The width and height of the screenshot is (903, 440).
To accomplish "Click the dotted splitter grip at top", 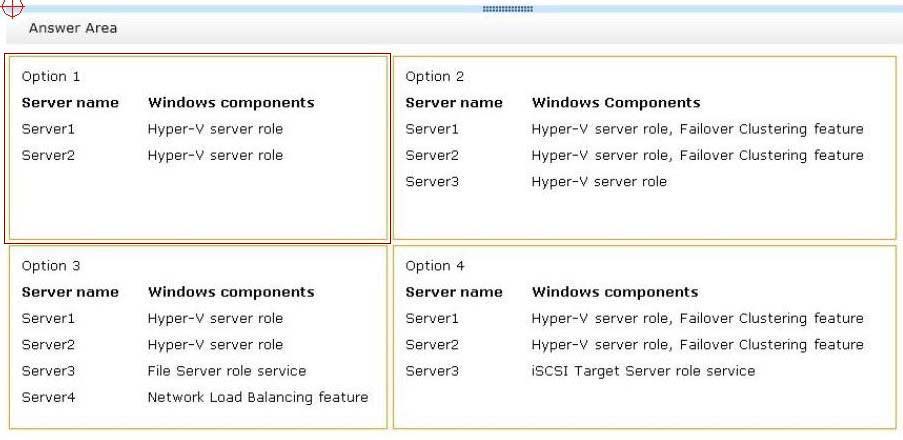I will [x=507, y=9].
